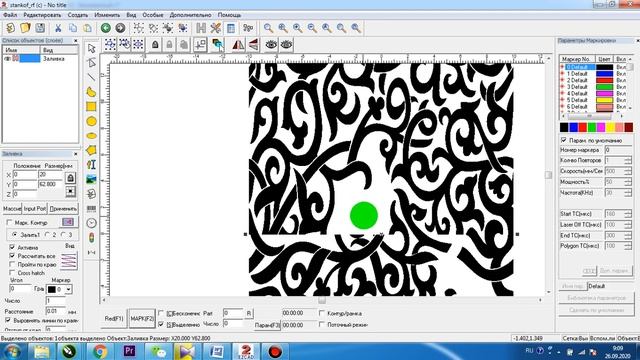This screenshot has width=640, height=360.
Task: Click the crossed tools Parameters icon
Action: [216, 28]
